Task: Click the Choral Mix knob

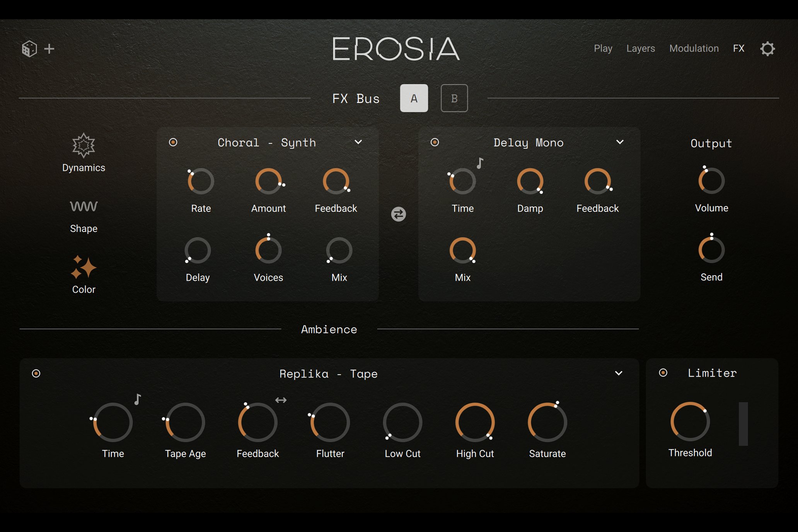Action: click(339, 250)
